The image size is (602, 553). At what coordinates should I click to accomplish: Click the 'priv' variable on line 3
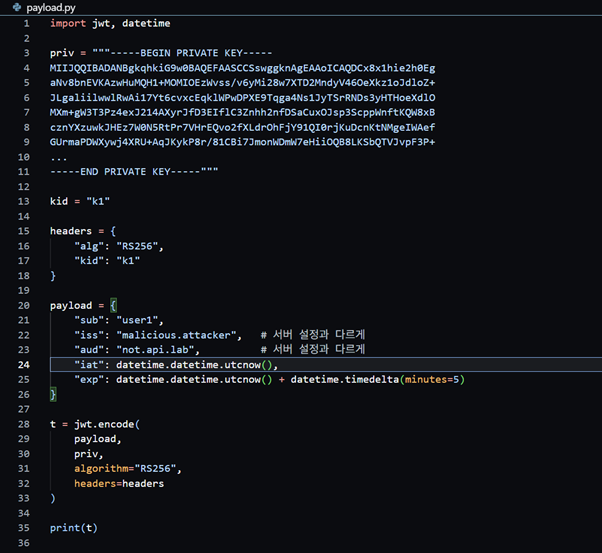61,53
